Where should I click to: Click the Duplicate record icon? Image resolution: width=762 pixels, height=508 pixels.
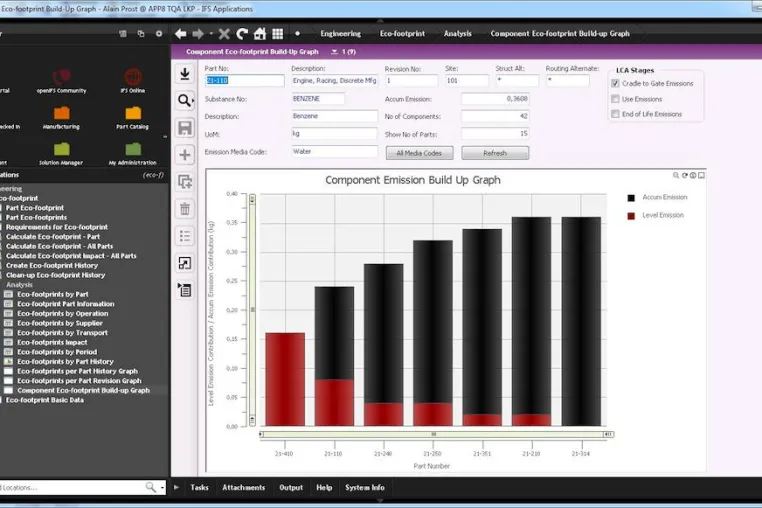pos(185,182)
